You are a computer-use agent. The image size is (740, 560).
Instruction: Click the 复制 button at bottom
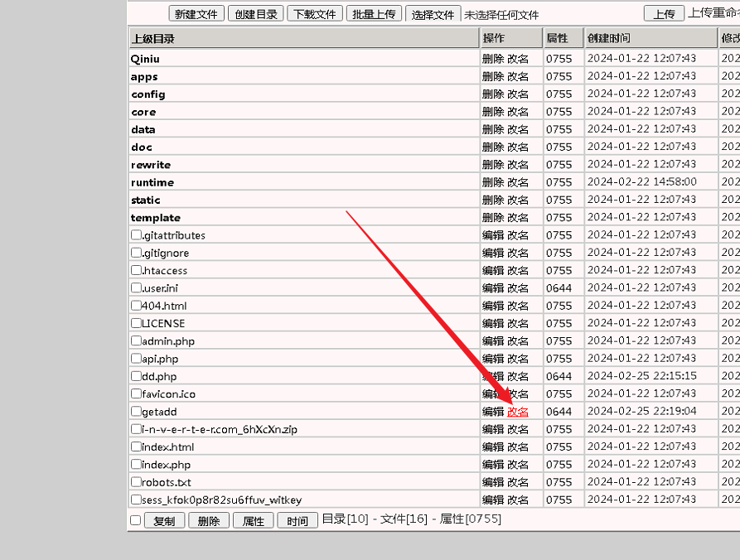164,521
